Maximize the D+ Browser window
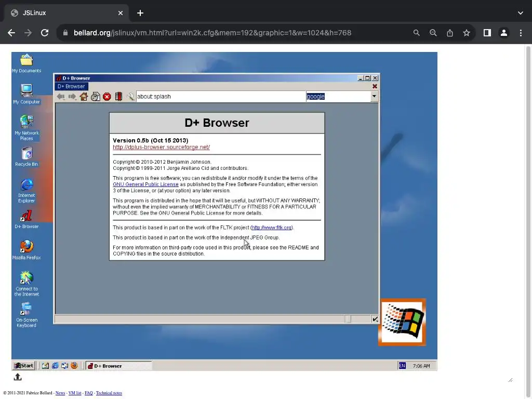 pyautogui.click(x=367, y=78)
